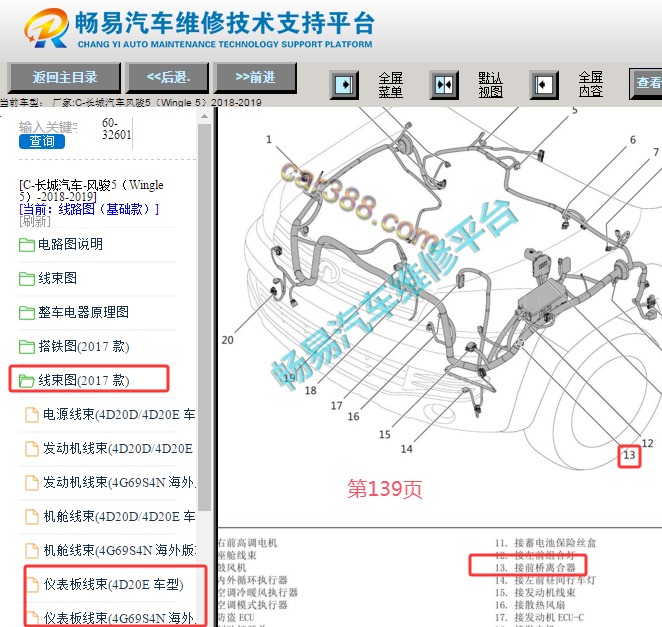Click the default view icon beside 默认视图
The width and height of the screenshot is (662, 627).
click(444, 85)
